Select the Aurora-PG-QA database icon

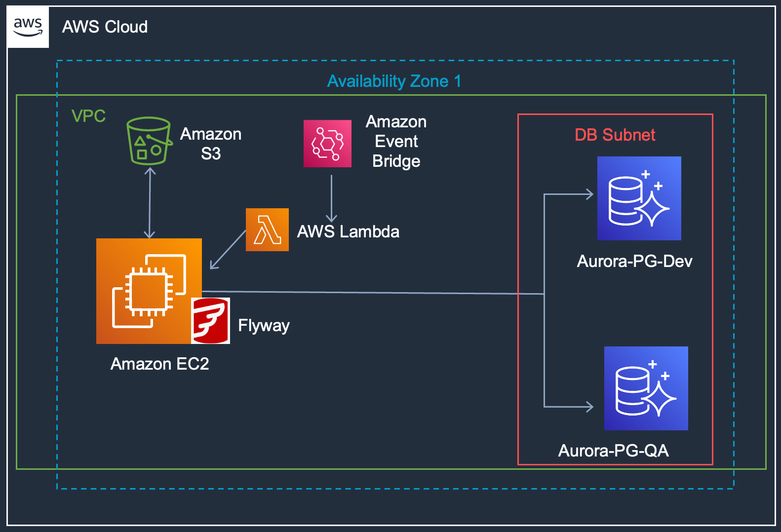click(x=646, y=388)
